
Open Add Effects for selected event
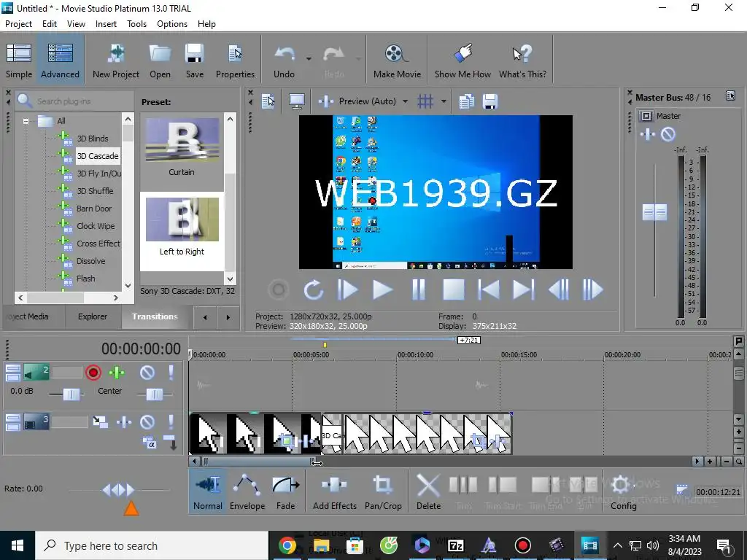[x=334, y=492]
